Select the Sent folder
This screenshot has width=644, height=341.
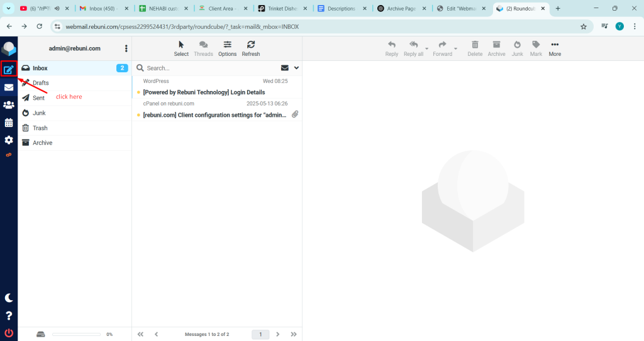(x=38, y=98)
